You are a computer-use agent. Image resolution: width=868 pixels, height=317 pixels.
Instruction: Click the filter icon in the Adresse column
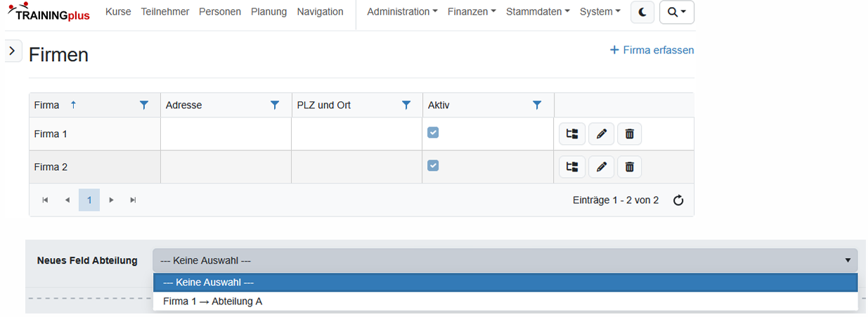pos(275,105)
